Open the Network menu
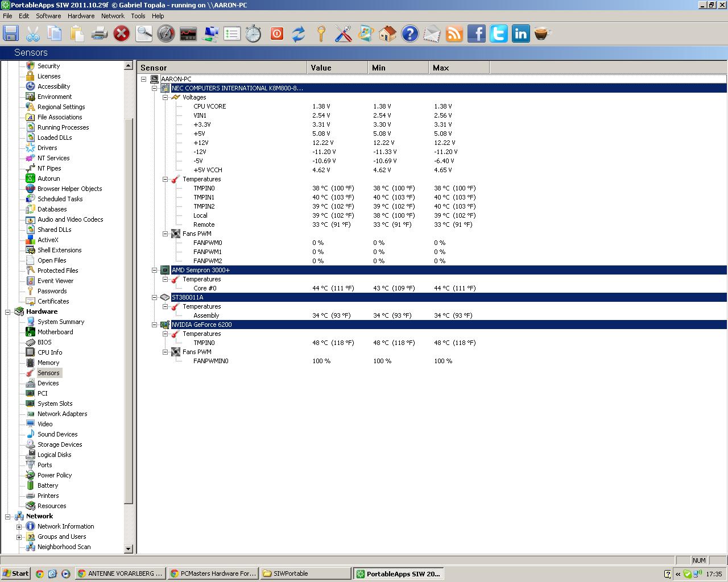The image size is (728, 582). (113, 16)
